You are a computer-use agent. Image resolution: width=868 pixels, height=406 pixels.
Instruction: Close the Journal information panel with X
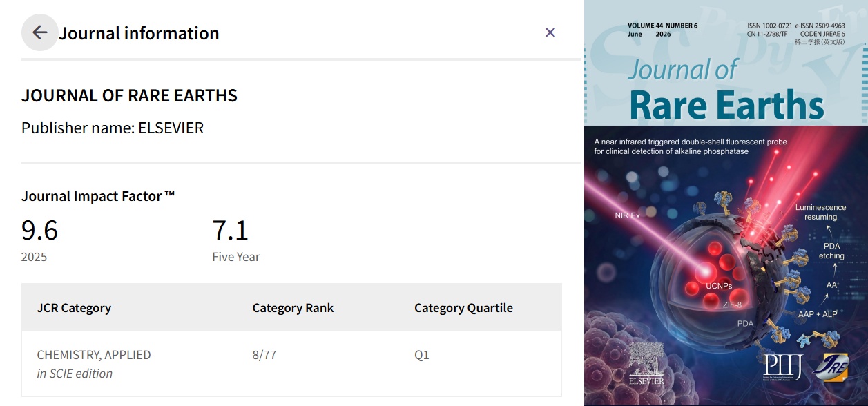(550, 32)
